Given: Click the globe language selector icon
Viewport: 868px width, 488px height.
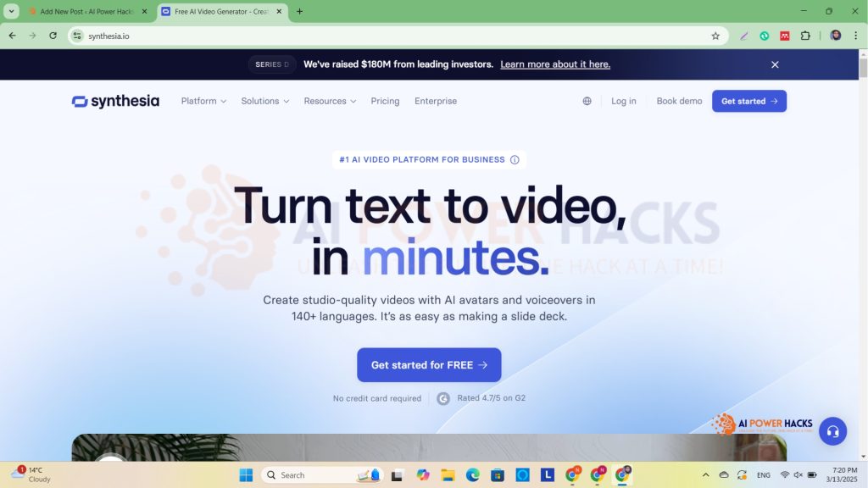Looking at the screenshot, I should tap(587, 101).
